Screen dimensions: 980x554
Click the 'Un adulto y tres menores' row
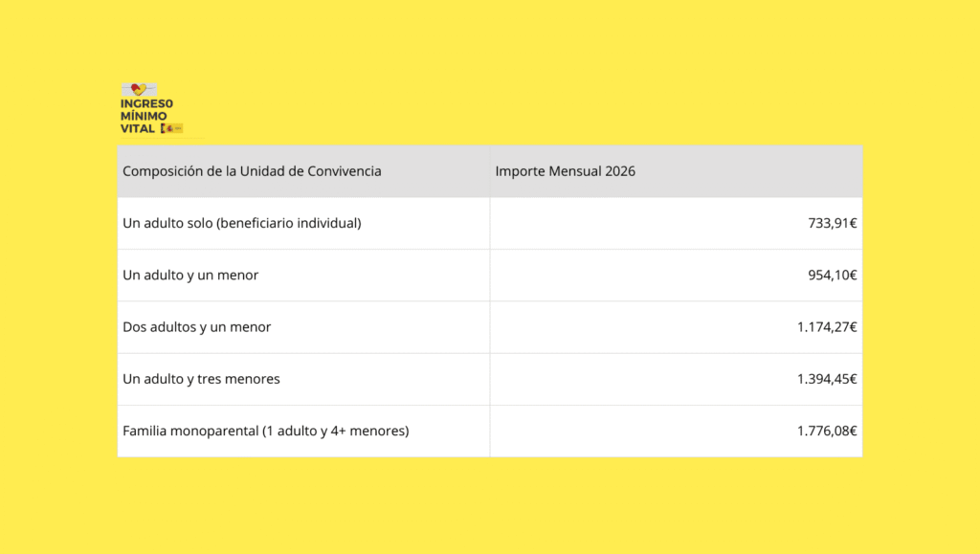pyautogui.click(x=201, y=379)
